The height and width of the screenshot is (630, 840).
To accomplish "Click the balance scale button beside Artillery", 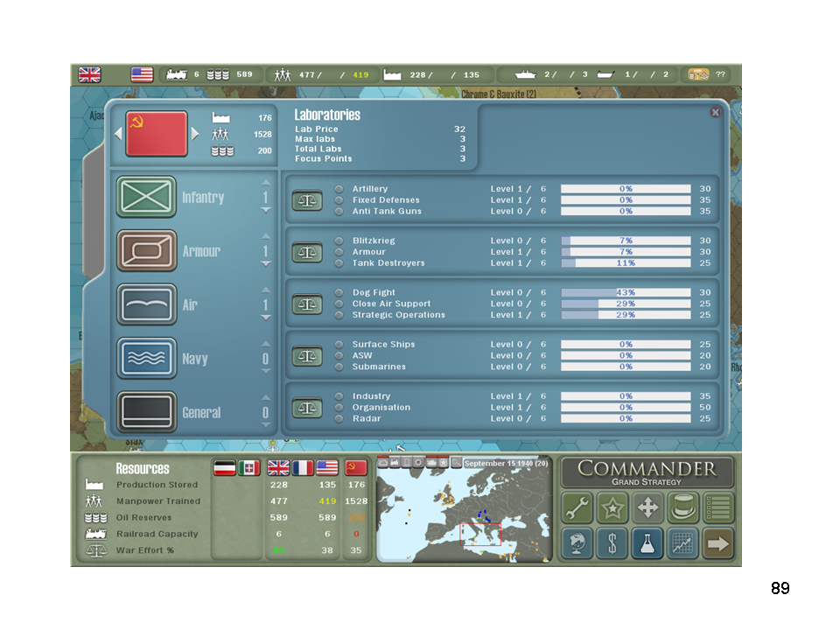I will [x=307, y=200].
